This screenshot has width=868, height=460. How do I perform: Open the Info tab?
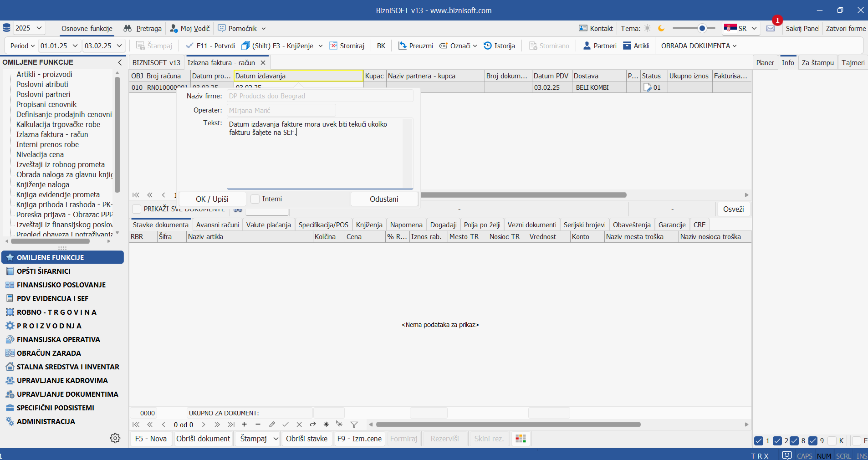(788, 62)
